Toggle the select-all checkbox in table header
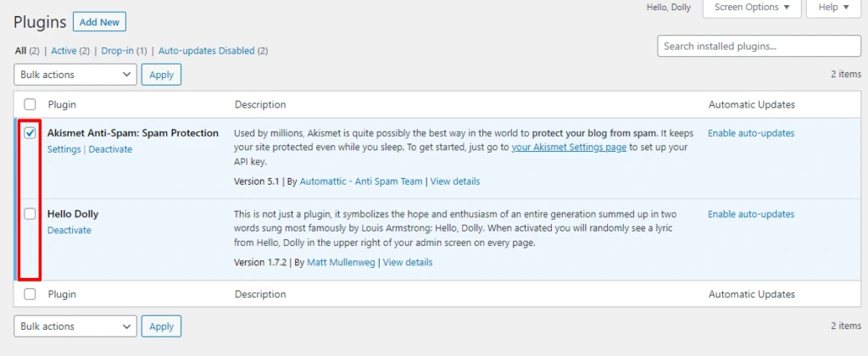Screen dimensions: 868x356 (30, 104)
